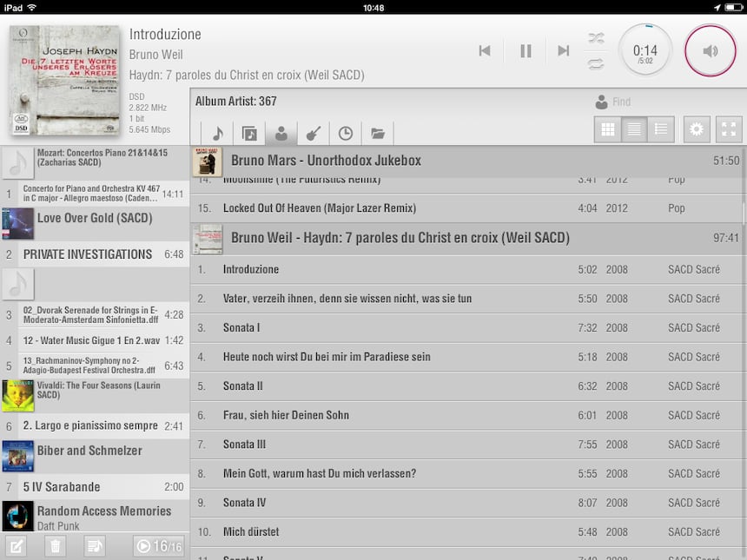This screenshot has height=560, width=747.
Task: Play track 1 Introduzione in list
Action: 467,269
